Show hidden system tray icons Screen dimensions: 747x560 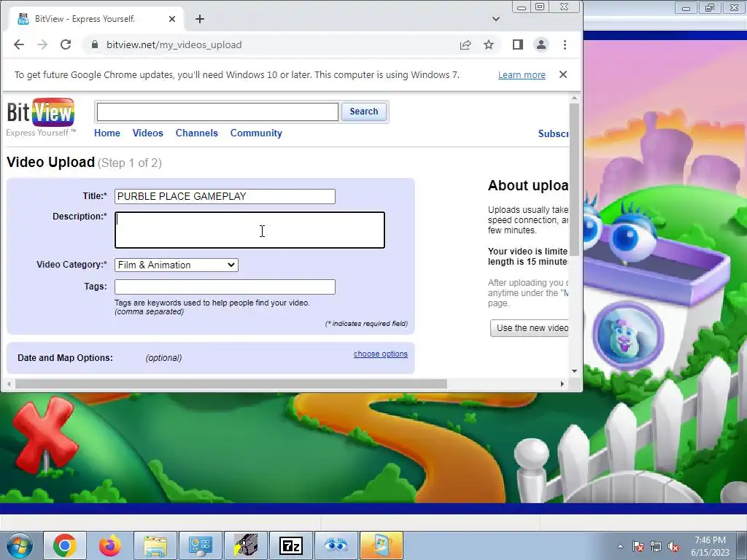pos(620,547)
